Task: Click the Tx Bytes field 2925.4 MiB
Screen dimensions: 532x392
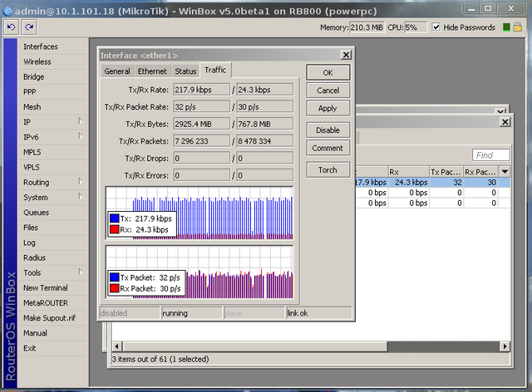Action: [x=201, y=124]
